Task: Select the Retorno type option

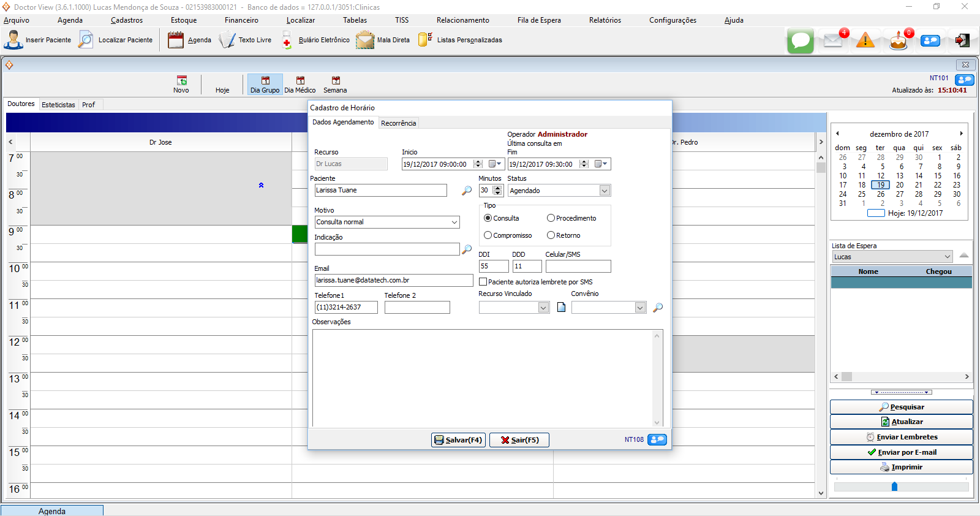Action: point(551,235)
